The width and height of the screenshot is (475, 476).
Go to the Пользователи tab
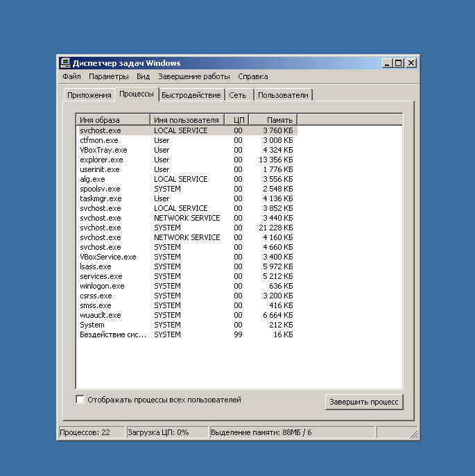[283, 95]
